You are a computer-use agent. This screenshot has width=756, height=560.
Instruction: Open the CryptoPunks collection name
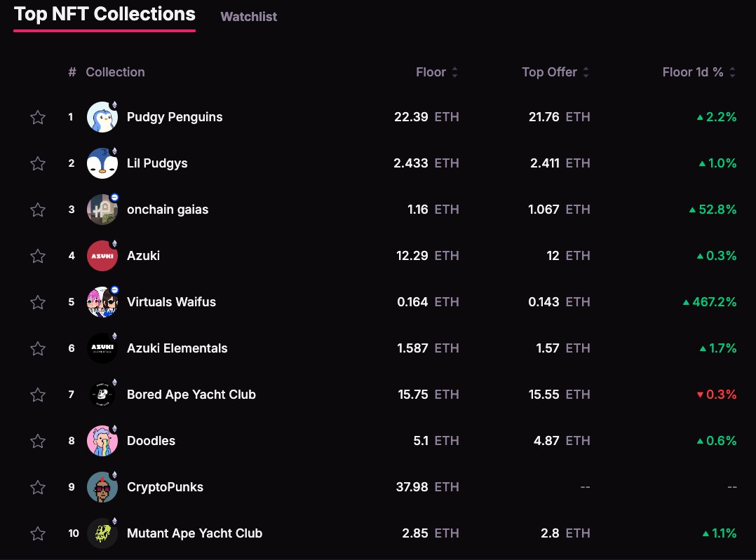pos(165,487)
